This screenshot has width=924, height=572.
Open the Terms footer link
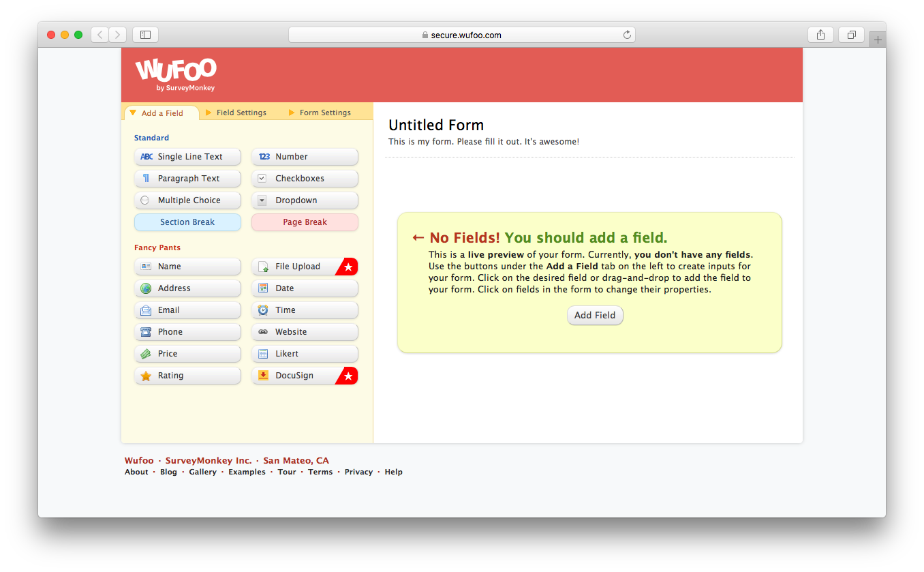tap(320, 472)
